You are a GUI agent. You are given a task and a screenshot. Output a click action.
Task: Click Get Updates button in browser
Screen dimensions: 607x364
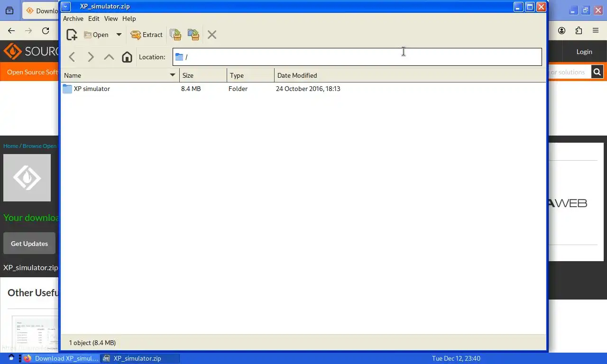[29, 243]
